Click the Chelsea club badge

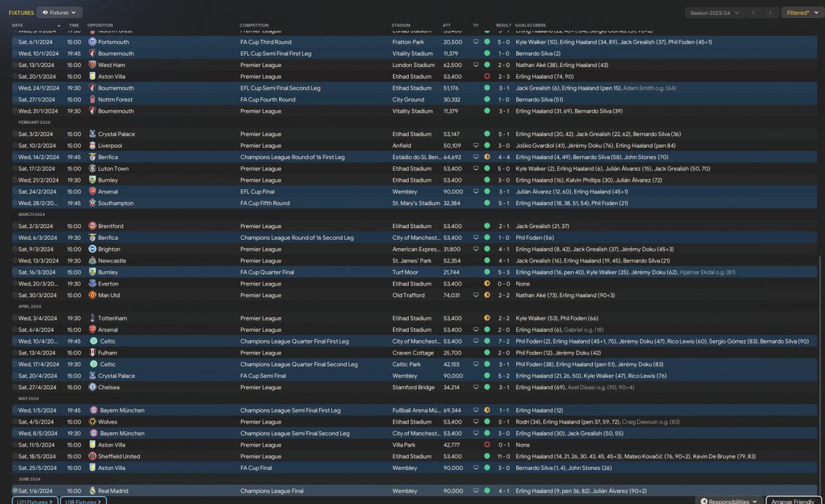click(x=92, y=387)
